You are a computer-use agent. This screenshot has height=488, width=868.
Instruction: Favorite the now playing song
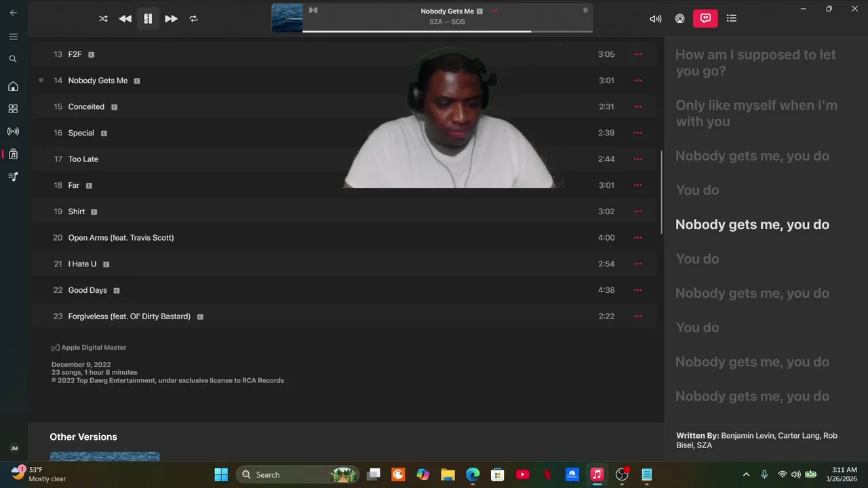point(585,10)
